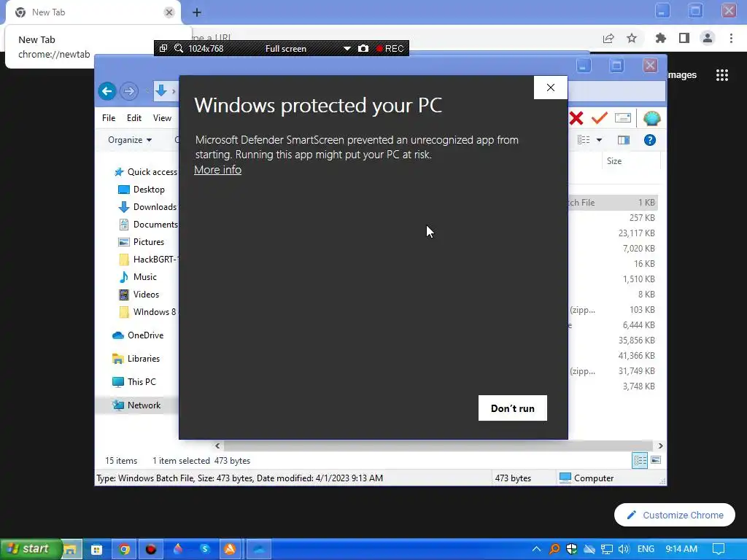Open the Edit menu in Explorer
This screenshot has height=560, width=747.
coord(134,118)
